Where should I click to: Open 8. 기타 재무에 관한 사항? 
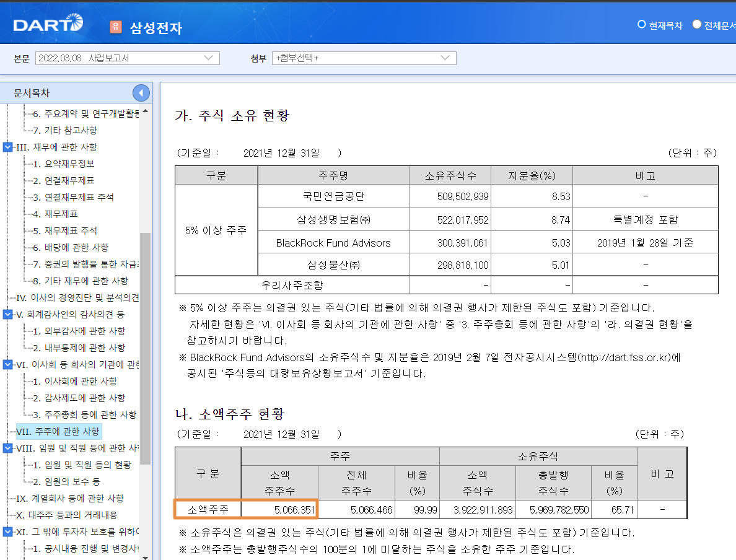(x=81, y=281)
